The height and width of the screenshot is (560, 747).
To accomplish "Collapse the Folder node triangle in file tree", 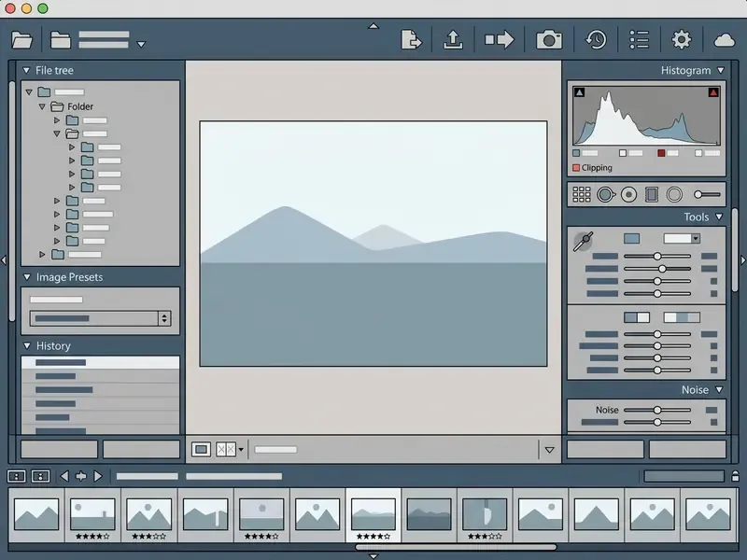I will pos(42,106).
